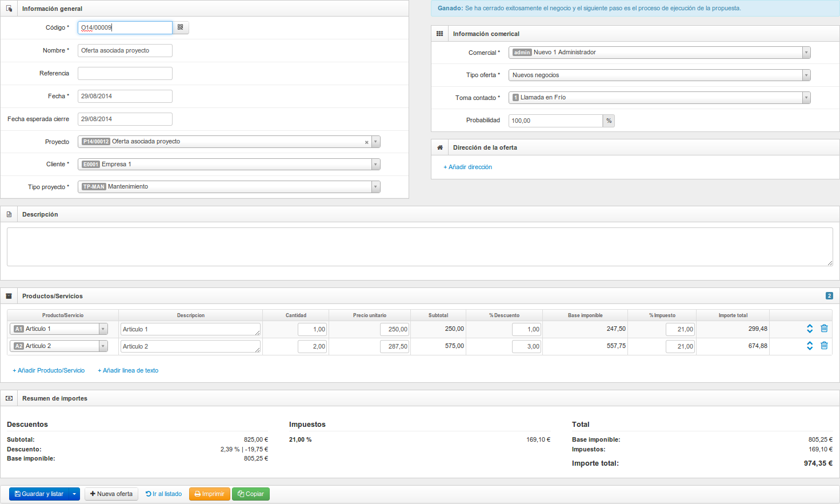Screen dimensions: 840x504
Task: Edit Precio unitario field showing 287,50
Action: click(x=394, y=346)
